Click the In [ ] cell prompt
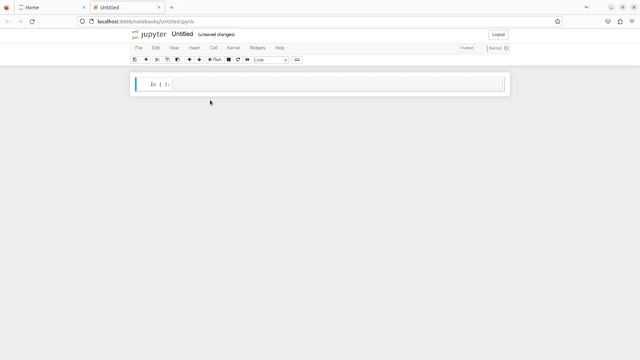This screenshot has width=640, height=360. 160,84
